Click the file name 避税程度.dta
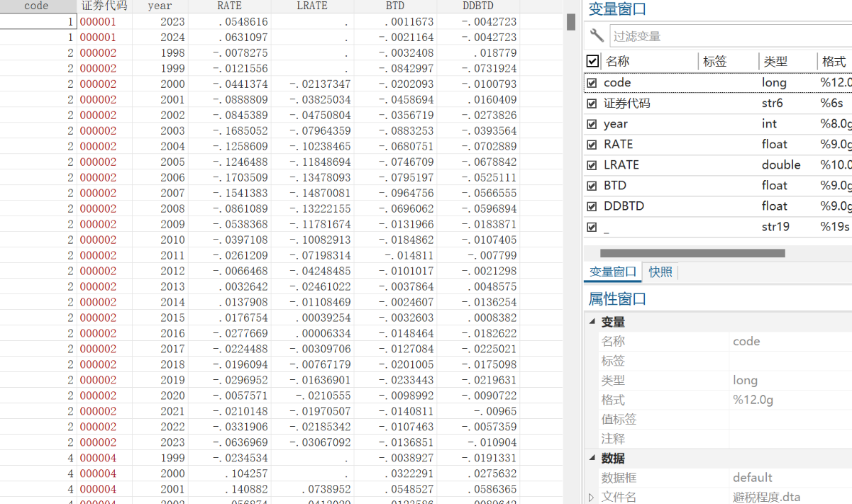This screenshot has height=504, width=852. point(766,498)
